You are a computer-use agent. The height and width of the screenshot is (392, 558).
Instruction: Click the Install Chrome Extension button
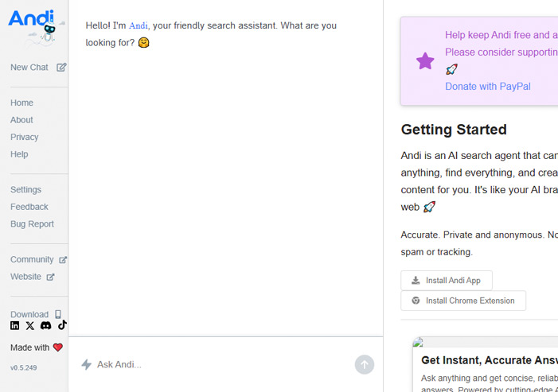click(463, 301)
